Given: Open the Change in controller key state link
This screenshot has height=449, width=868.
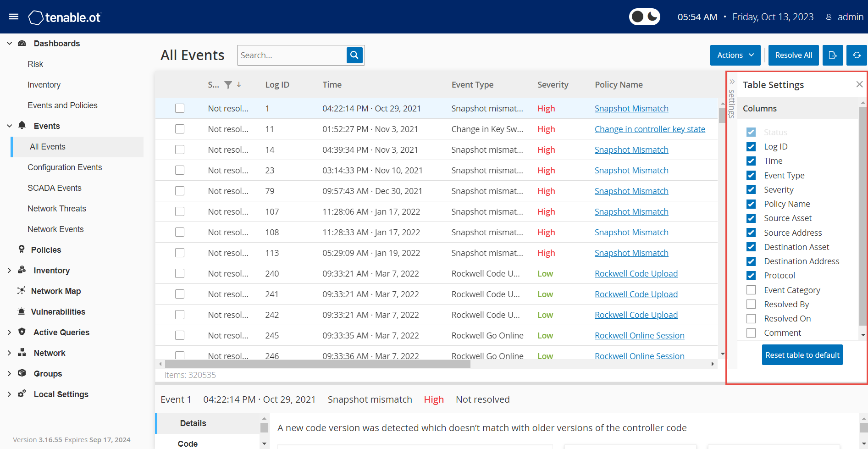Looking at the screenshot, I should [650, 129].
